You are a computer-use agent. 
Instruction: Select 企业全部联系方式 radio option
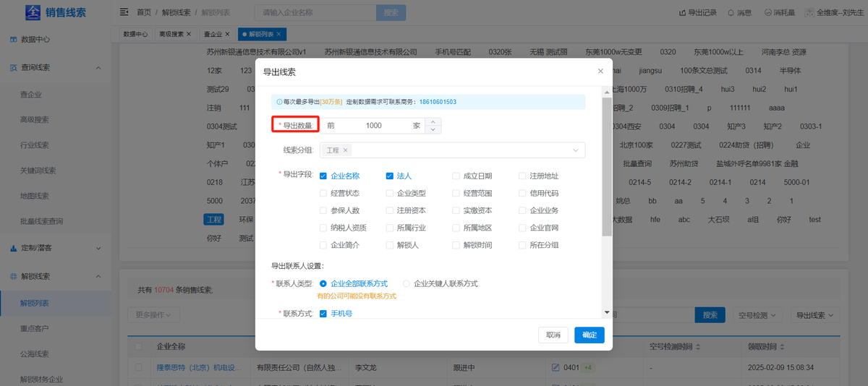click(x=323, y=284)
